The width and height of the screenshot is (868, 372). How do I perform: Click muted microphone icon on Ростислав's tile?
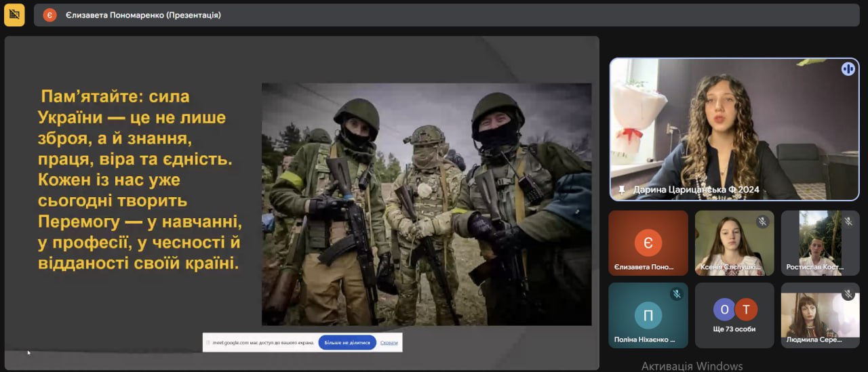point(848,222)
